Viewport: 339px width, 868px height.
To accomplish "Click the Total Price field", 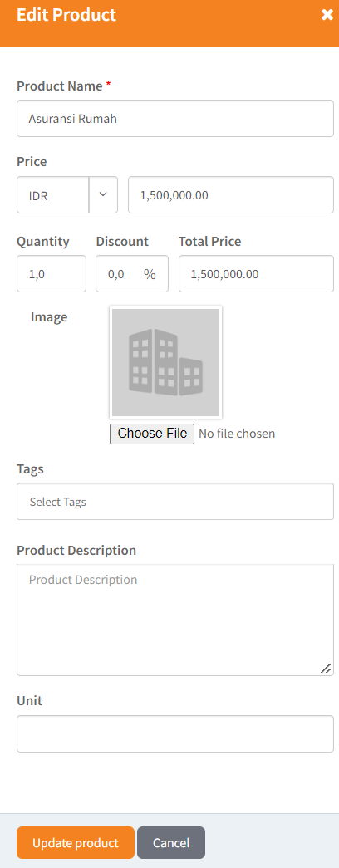I will click(x=256, y=273).
